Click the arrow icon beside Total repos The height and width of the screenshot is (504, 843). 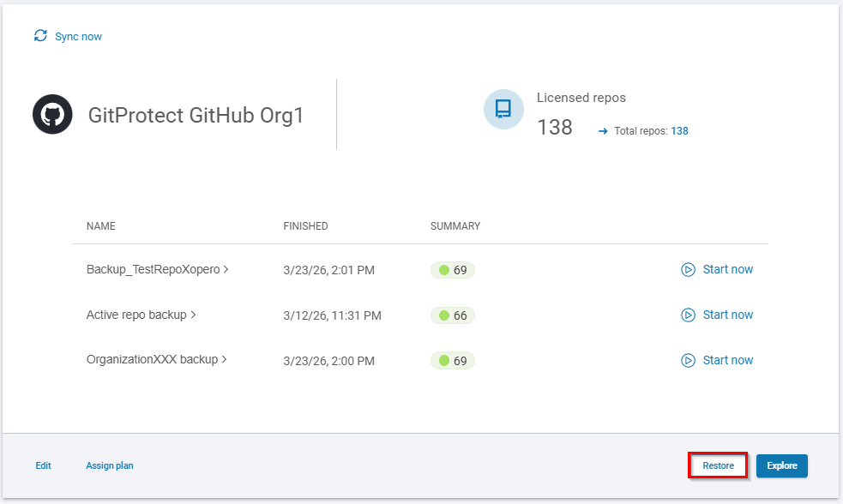[603, 131]
